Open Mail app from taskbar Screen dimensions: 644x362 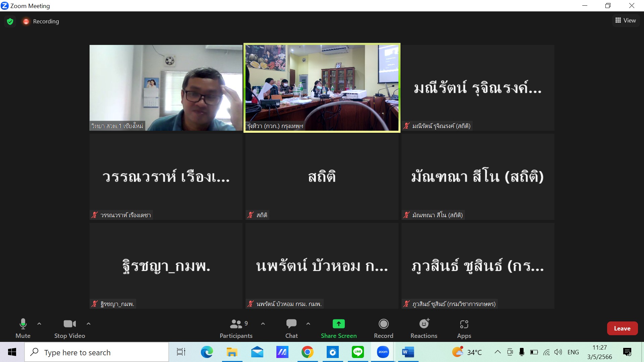[257, 352]
